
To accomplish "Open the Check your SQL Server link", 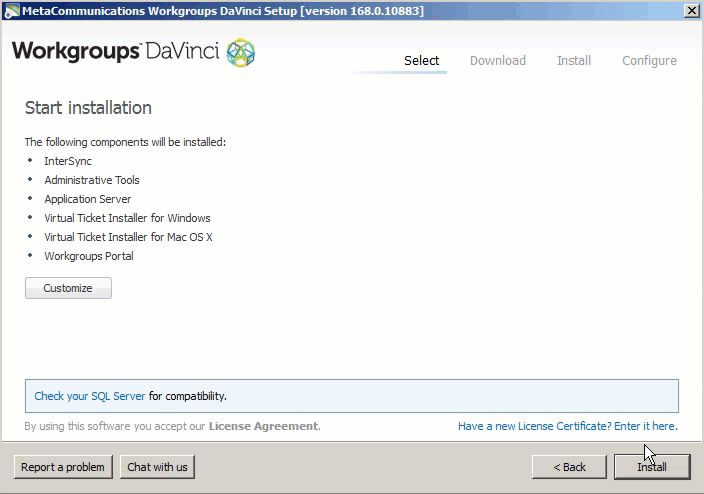I will click(90, 396).
